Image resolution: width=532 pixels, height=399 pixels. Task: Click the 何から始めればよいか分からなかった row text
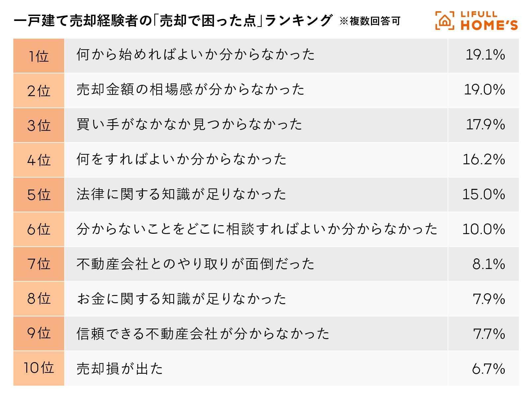[196, 55]
